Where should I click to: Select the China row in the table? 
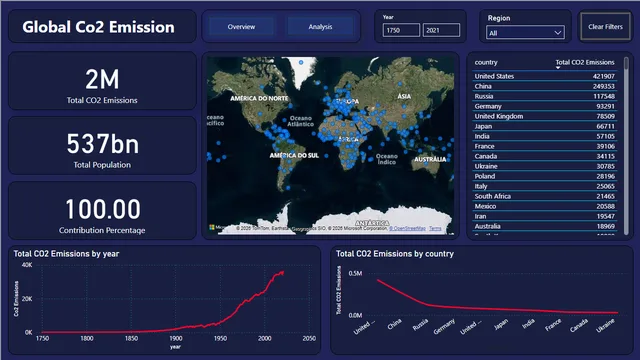(544, 86)
